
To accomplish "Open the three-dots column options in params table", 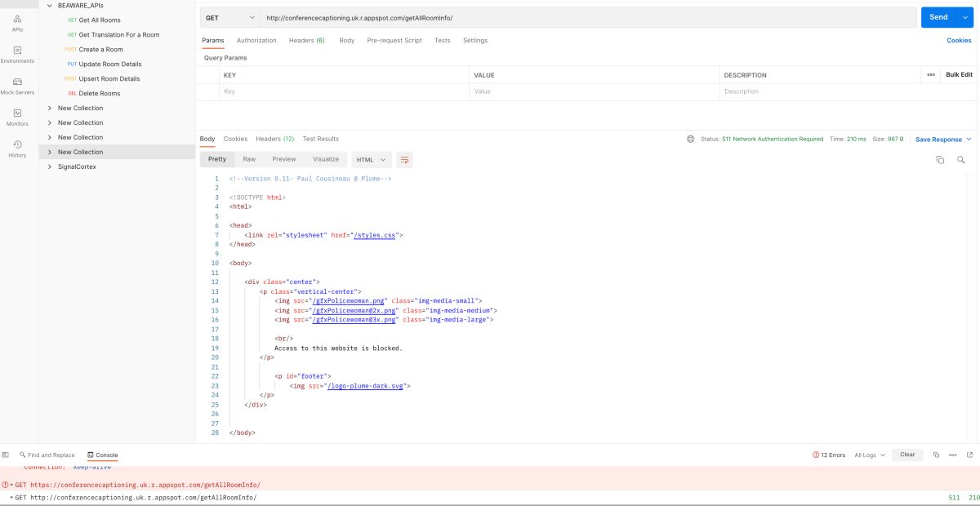I will pyautogui.click(x=930, y=74).
